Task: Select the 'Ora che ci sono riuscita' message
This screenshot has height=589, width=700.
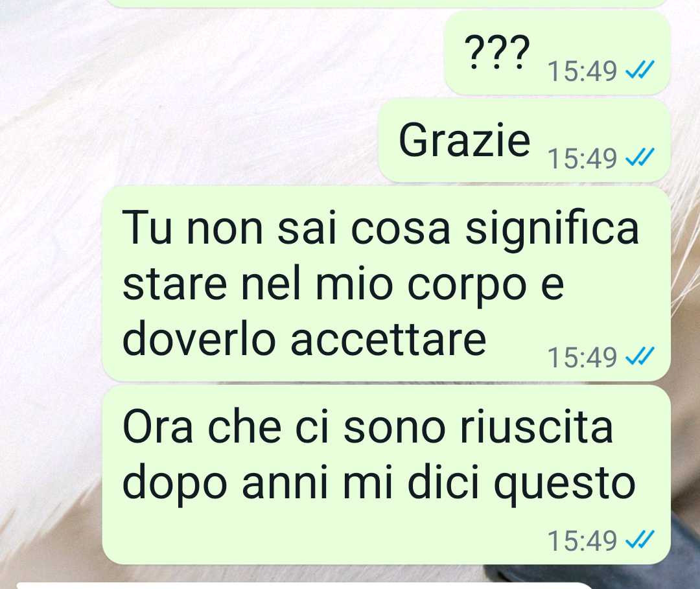Action: (386, 475)
